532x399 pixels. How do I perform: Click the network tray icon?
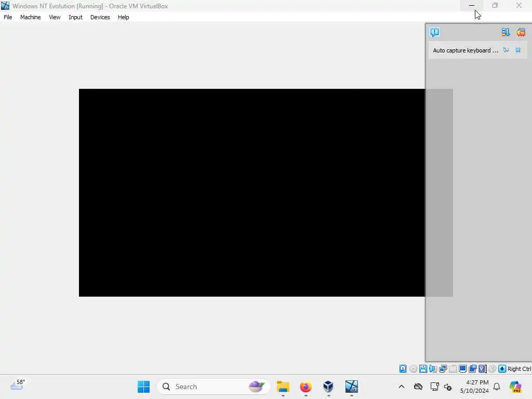click(434, 387)
